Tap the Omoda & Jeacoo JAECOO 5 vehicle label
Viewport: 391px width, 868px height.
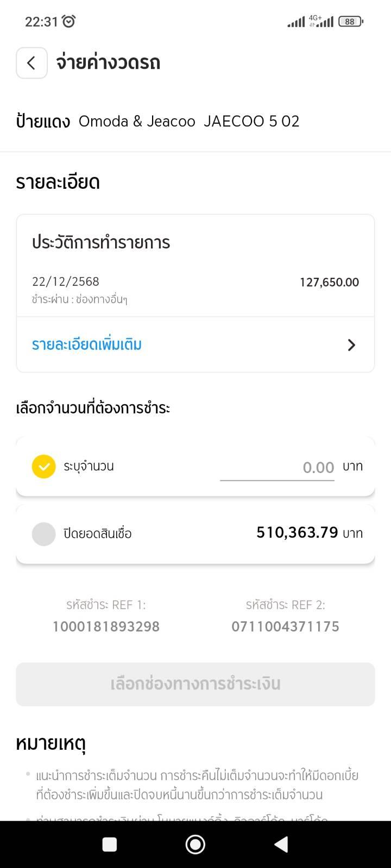(189, 121)
